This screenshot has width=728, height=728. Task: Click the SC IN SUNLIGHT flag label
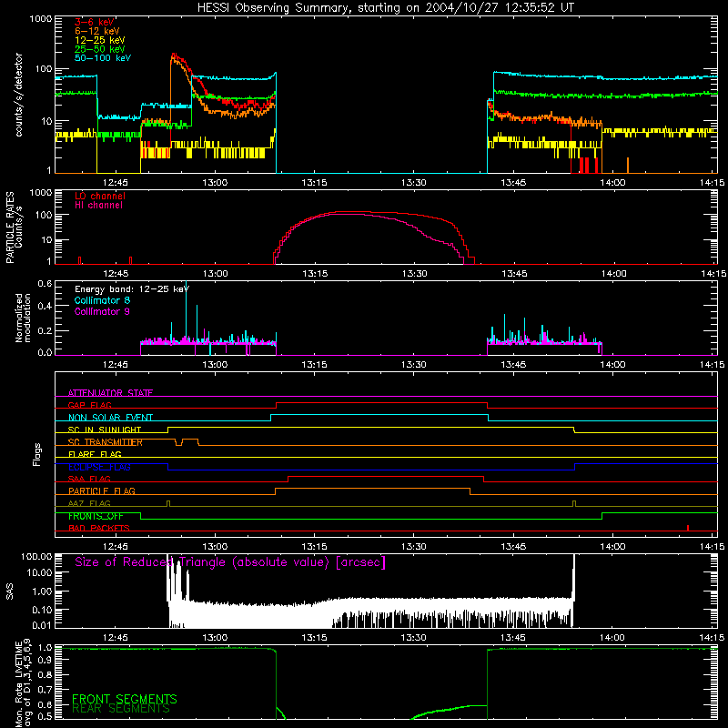pos(105,430)
